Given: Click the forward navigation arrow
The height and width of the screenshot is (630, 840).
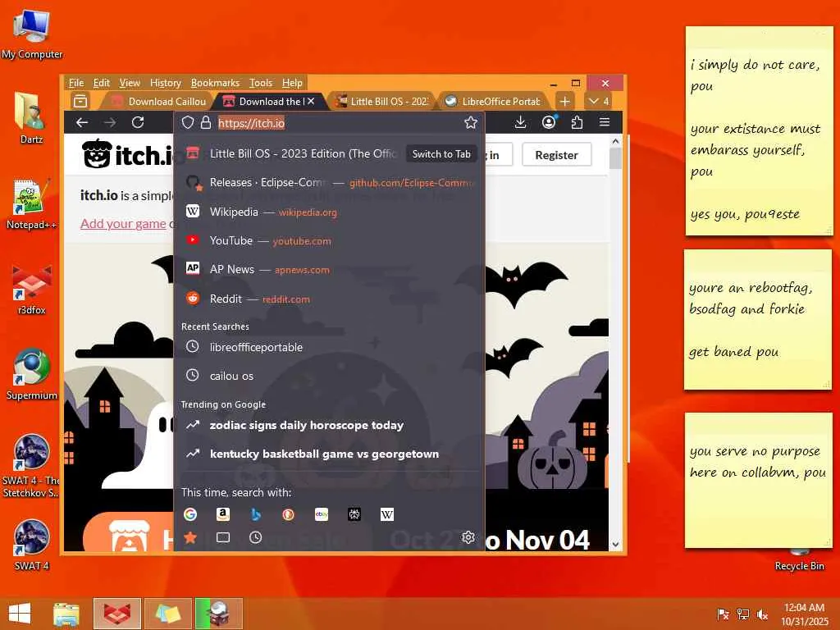Looking at the screenshot, I should pyautogui.click(x=110, y=123).
